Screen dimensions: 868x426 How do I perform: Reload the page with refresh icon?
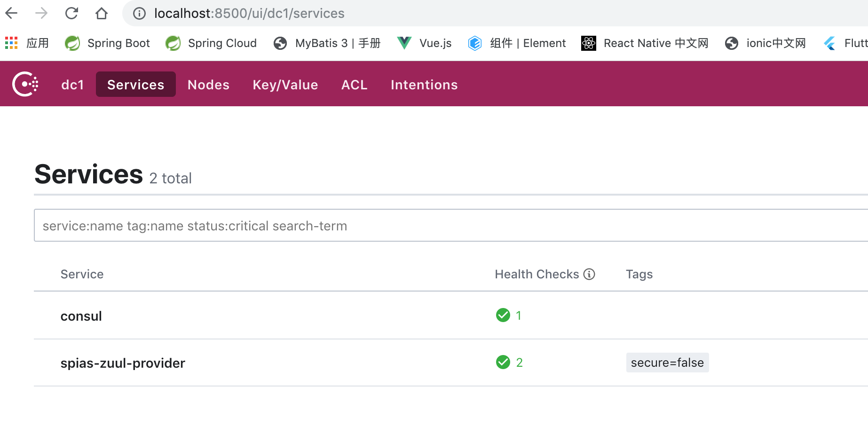click(71, 13)
